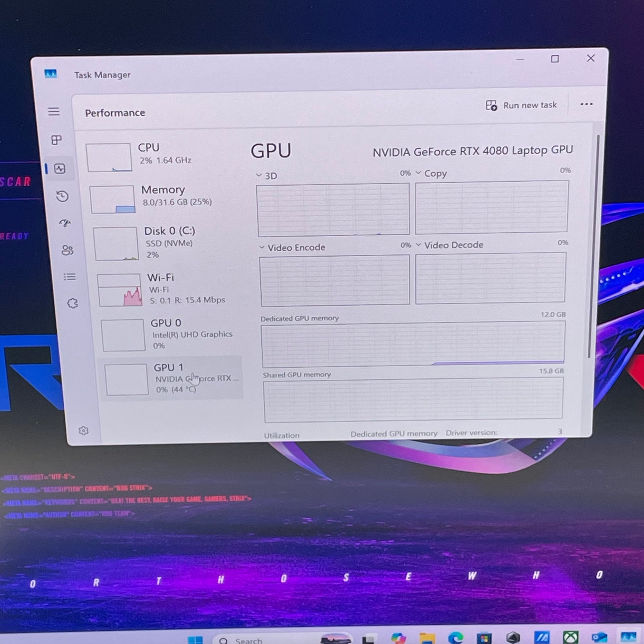Collapse the Video Decode section
The height and width of the screenshot is (644, 644).
point(418,245)
